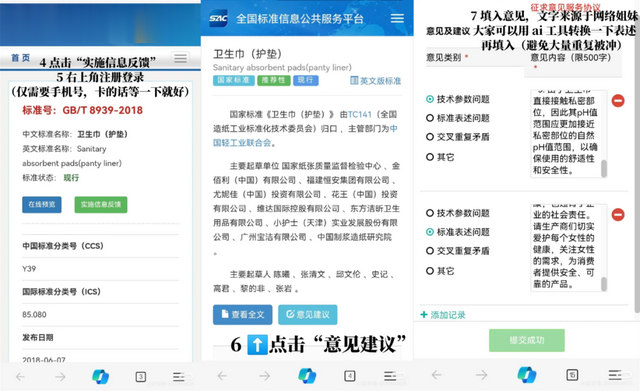Open browser menu beside the 3-tab counter
640x391 pixels.
coord(179,376)
